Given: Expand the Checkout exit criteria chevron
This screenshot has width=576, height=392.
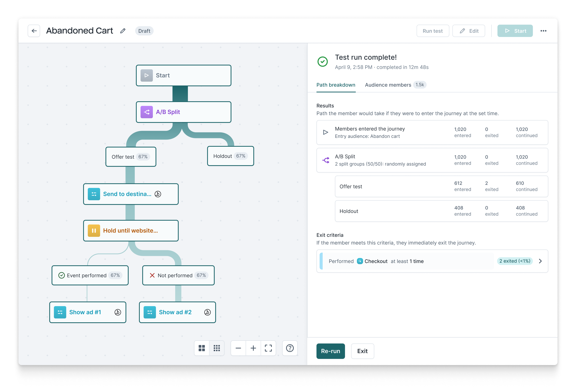Looking at the screenshot, I should (x=540, y=261).
